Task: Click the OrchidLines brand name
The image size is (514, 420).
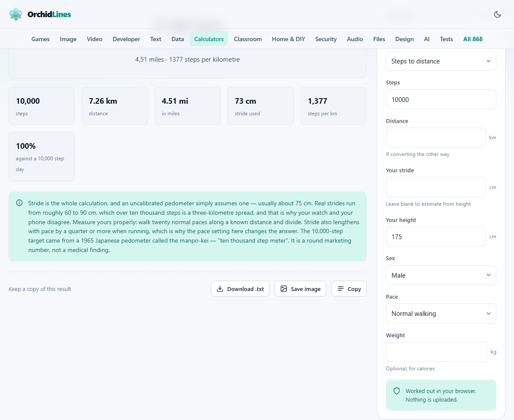Action: [x=49, y=14]
